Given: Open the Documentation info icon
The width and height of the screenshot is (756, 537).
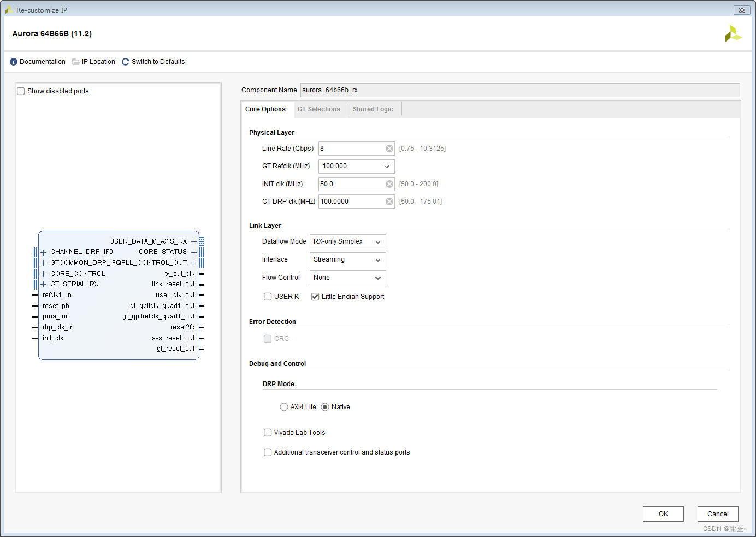Looking at the screenshot, I should [14, 62].
